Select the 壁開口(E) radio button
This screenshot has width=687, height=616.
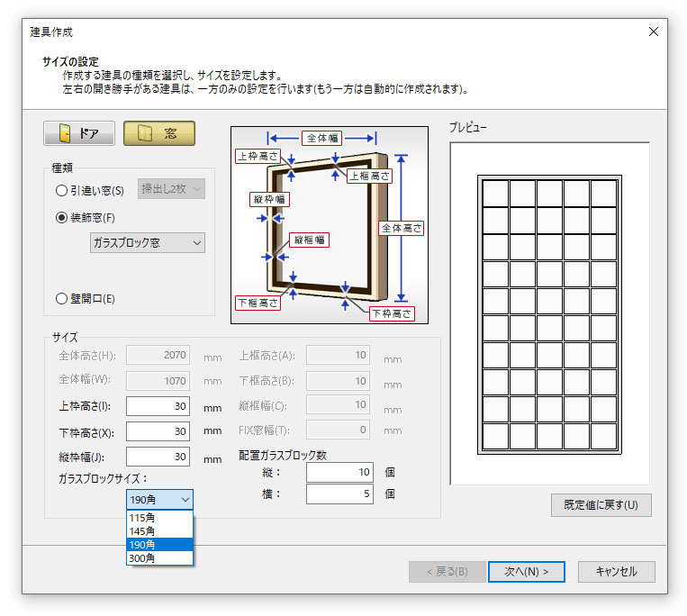[x=61, y=299]
